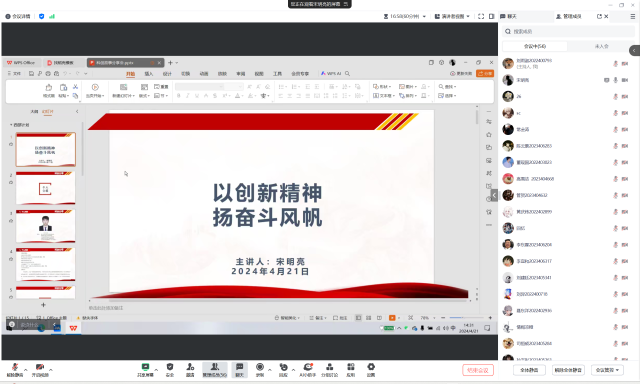640x384 pixels.
Task: Expand the meeting timer dropdown arrow
Action: coord(424,16)
